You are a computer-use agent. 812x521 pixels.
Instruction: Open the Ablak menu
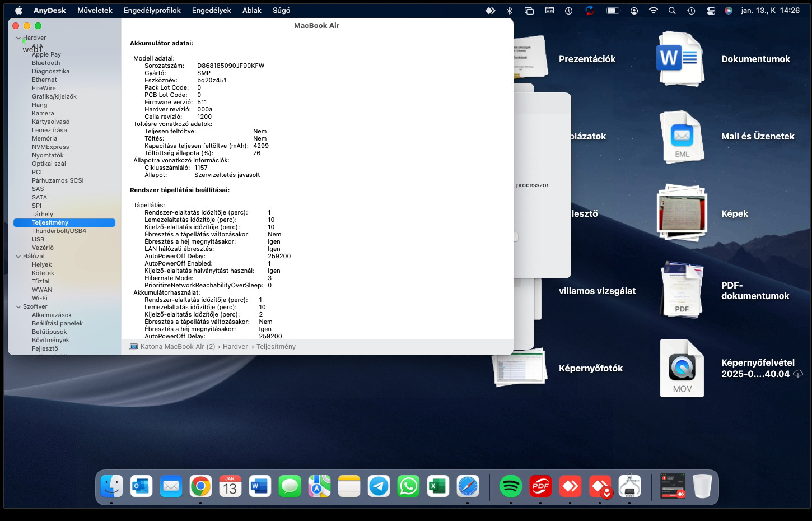tap(252, 11)
